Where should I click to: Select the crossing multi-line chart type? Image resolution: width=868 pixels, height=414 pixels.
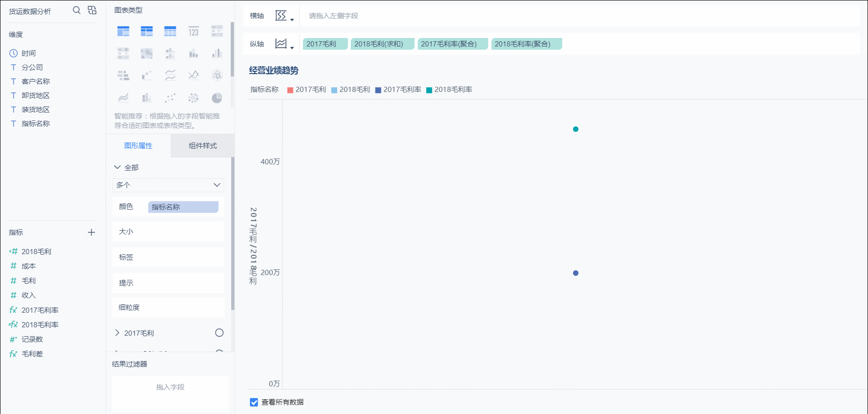coord(194,75)
